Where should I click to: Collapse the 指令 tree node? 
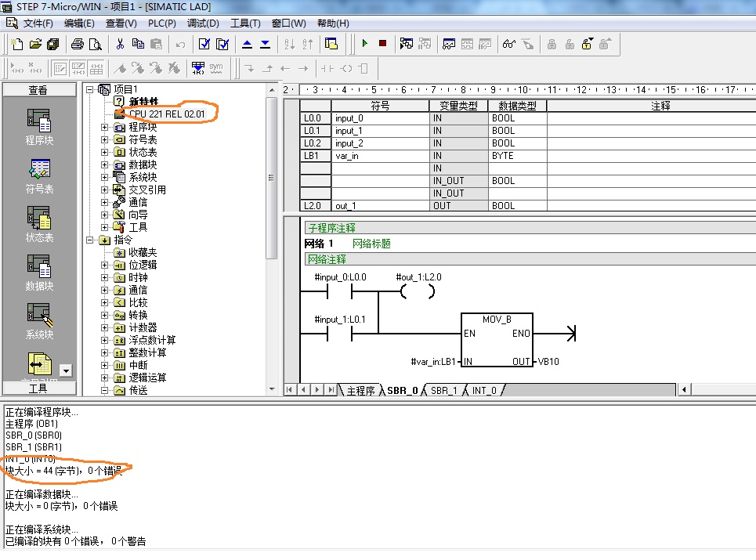tap(89, 240)
